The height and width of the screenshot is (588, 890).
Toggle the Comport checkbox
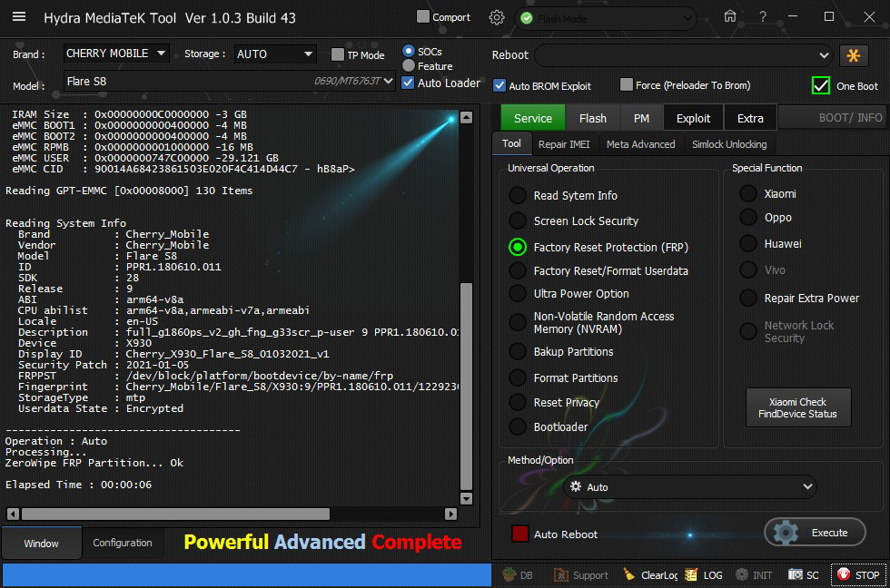coord(423,17)
